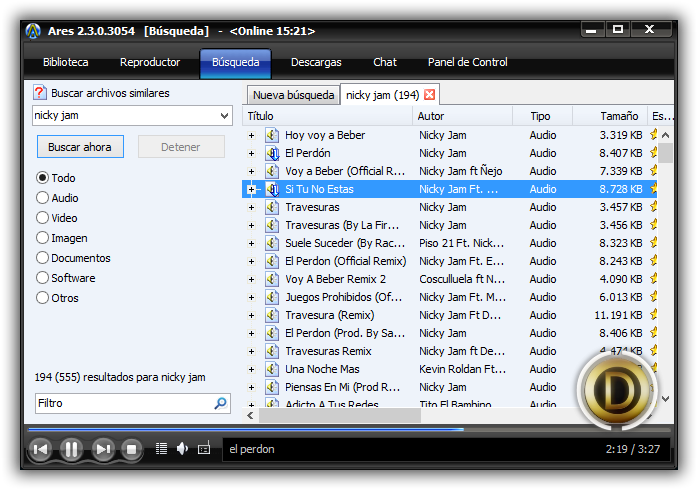The height and width of the screenshot is (490, 698).
Task: Skip to the next track
Action: point(103,449)
